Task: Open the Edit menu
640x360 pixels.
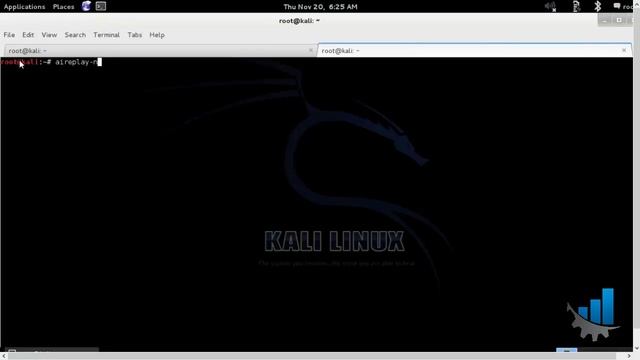Action: [x=28, y=35]
